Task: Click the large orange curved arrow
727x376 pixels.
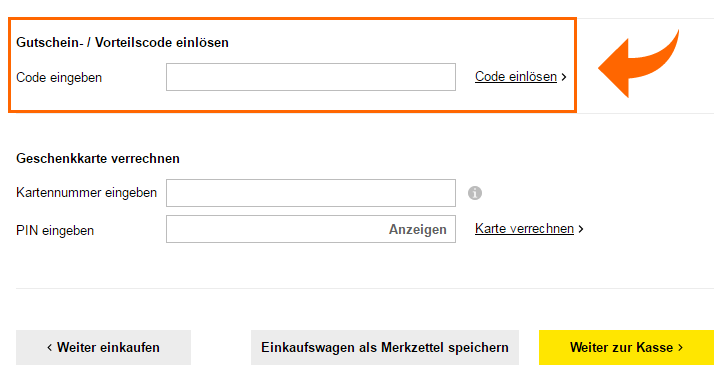Action: tap(638, 64)
